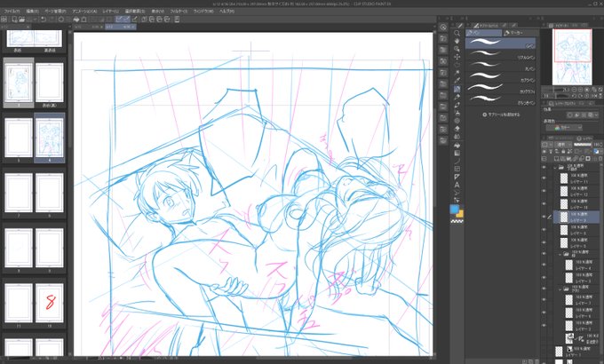The width and height of the screenshot is (604, 364).
Task: Click the New document icon in command bar
Action: (14, 20)
